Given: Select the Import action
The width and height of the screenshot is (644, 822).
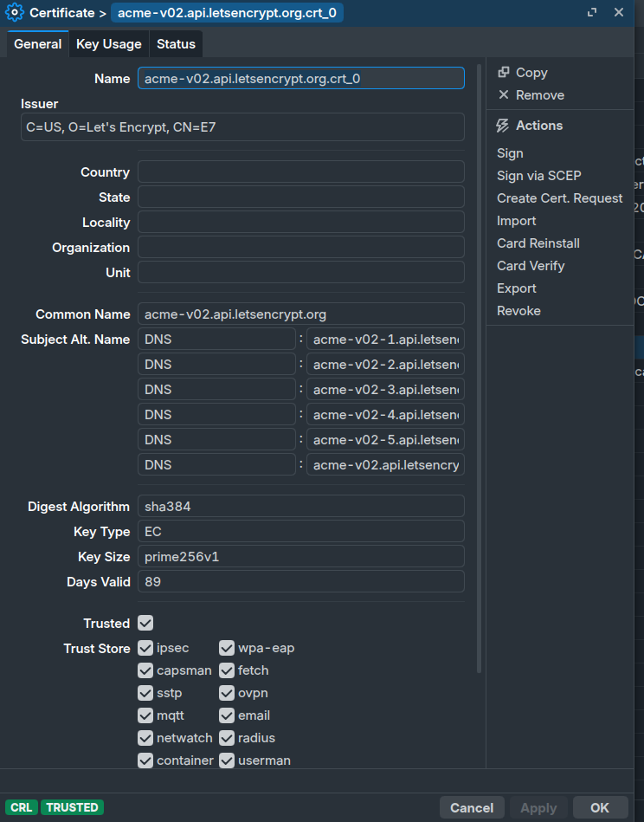Looking at the screenshot, I should coord(516,221).
